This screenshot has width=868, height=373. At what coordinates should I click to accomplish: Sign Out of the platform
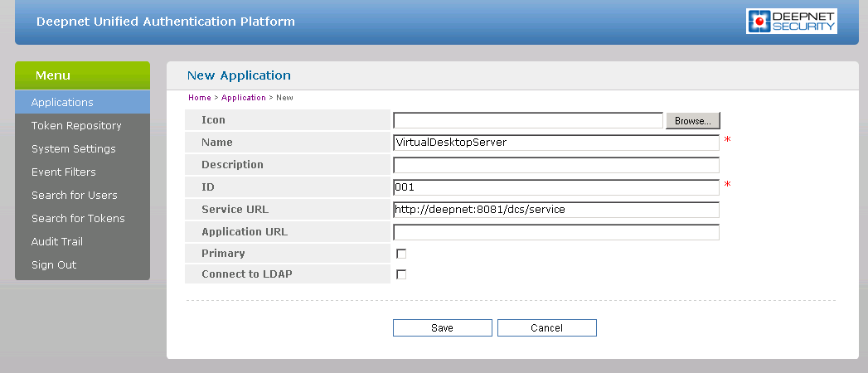(x=53, y=265)
